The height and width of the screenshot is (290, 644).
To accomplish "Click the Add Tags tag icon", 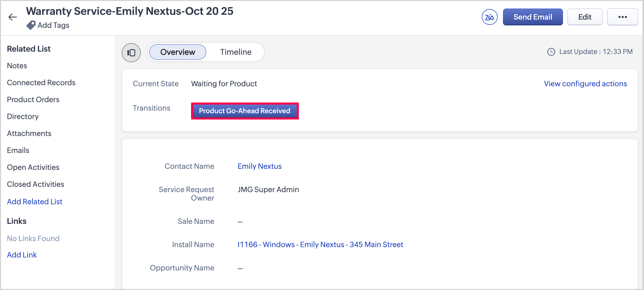I will pyautogui.click(x=31, y=25).
